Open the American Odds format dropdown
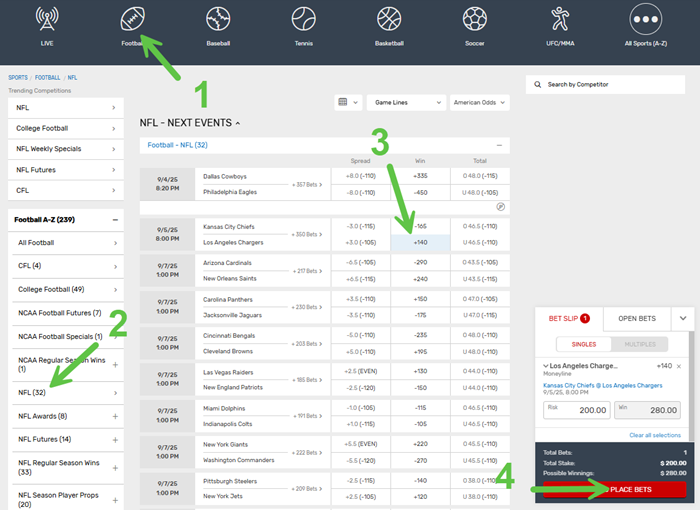Screen dimensions: 700x510 tap(479, 102)
